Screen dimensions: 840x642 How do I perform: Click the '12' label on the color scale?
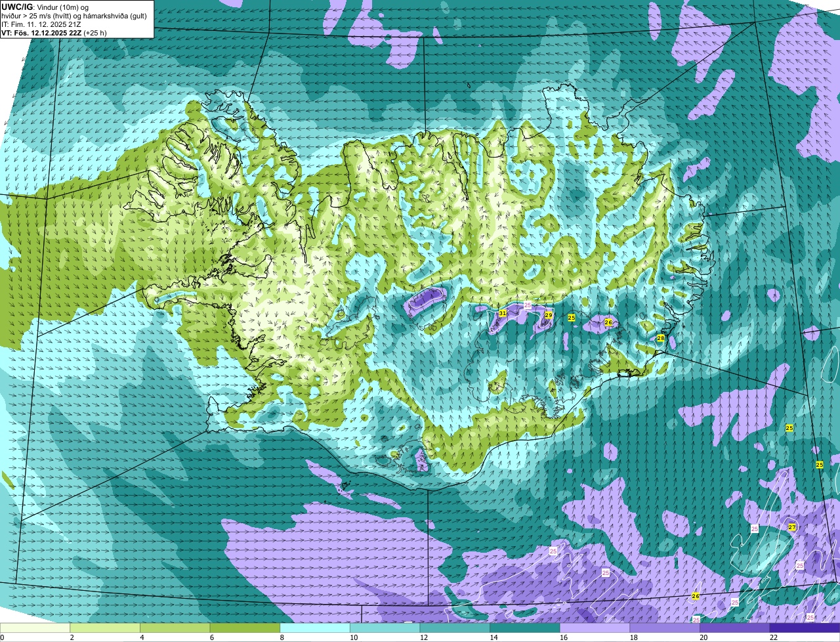pos(423,637)
